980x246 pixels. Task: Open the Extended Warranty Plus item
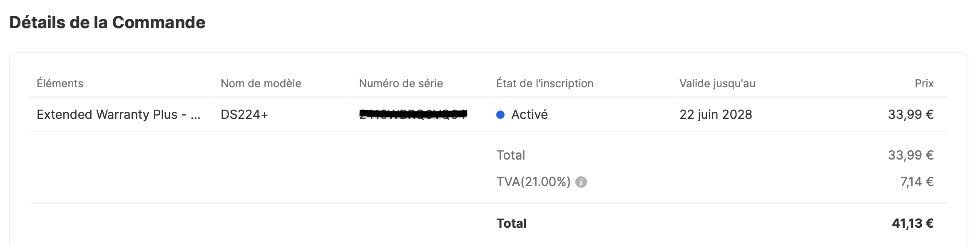click(x=119, y=114)
